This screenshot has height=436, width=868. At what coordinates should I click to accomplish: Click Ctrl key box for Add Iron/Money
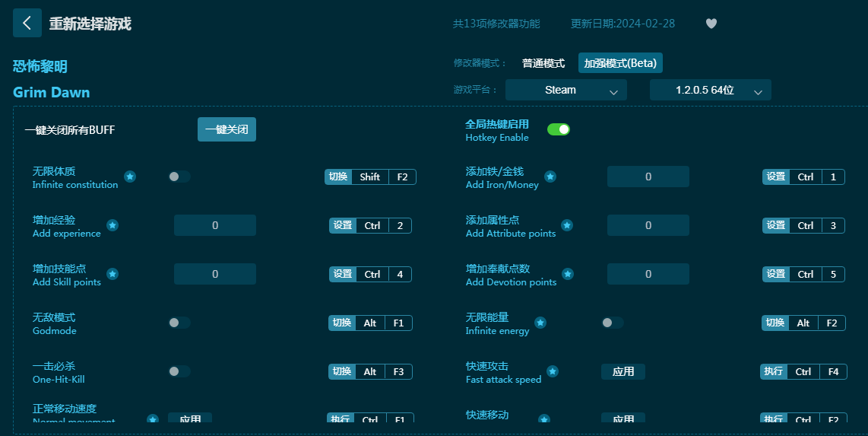[x=806, y=177]
